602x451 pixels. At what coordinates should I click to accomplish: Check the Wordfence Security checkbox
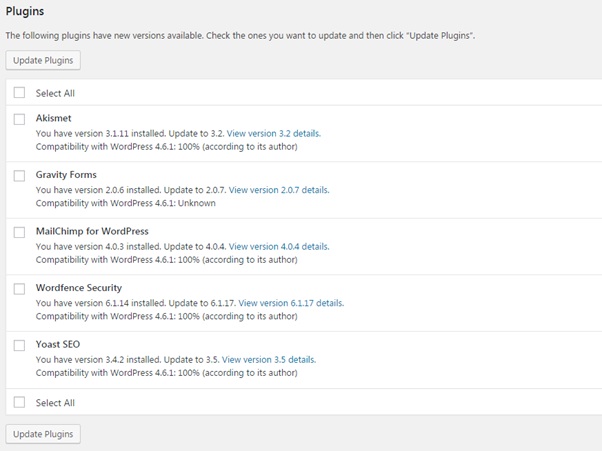(x=19, y=289)
